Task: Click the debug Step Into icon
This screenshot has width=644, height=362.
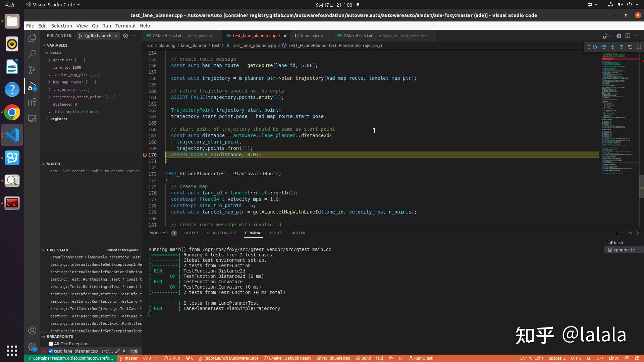Action: 613,47
